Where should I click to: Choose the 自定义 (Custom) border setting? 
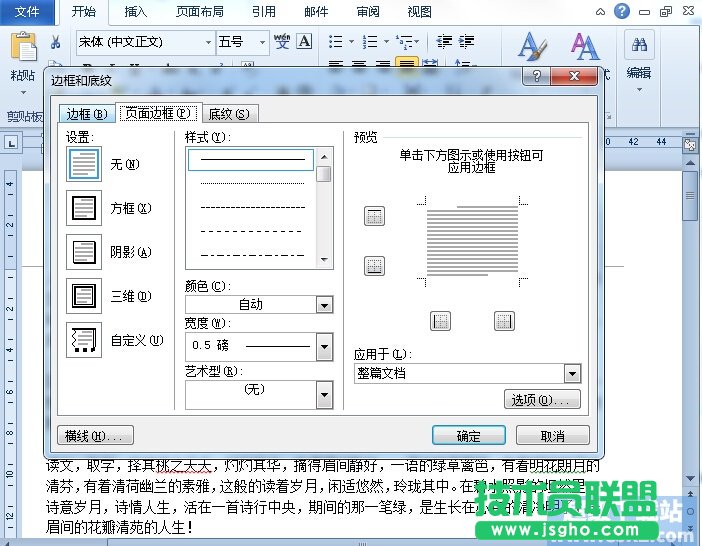point(84,340)
